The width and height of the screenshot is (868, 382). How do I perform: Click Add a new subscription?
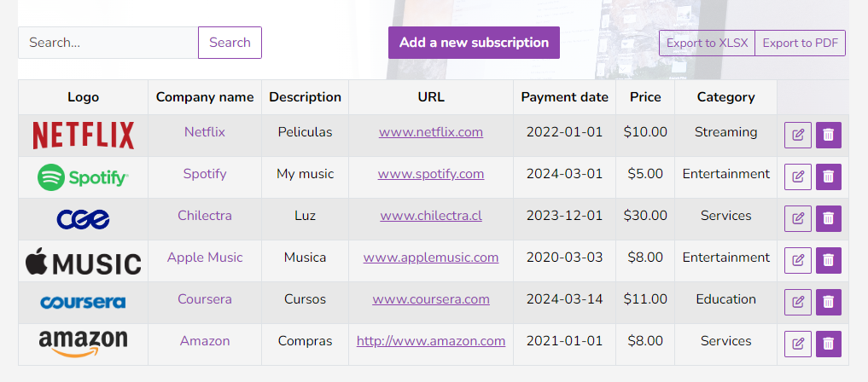474,43
